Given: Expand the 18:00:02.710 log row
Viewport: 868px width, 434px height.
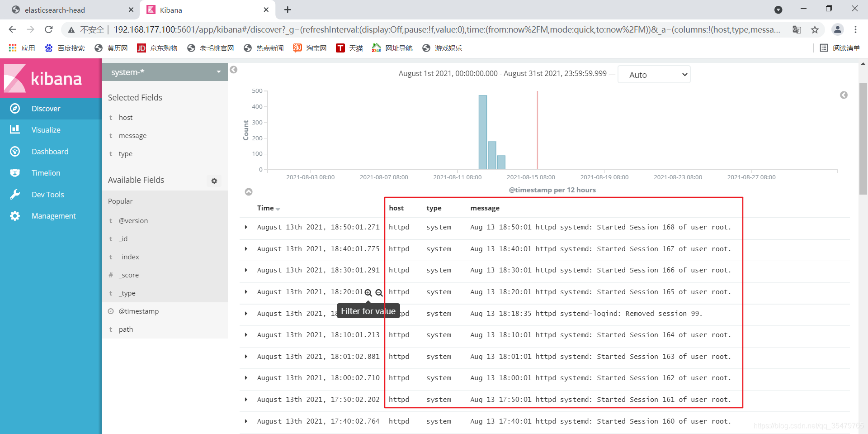Looking at the screenshot, I should tap(246, 378).
